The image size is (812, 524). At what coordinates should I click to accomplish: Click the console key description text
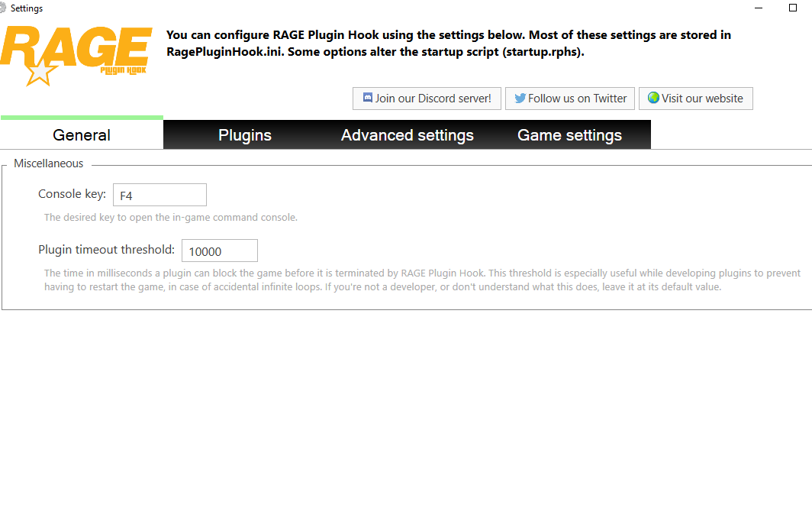[x=170, y=217]
